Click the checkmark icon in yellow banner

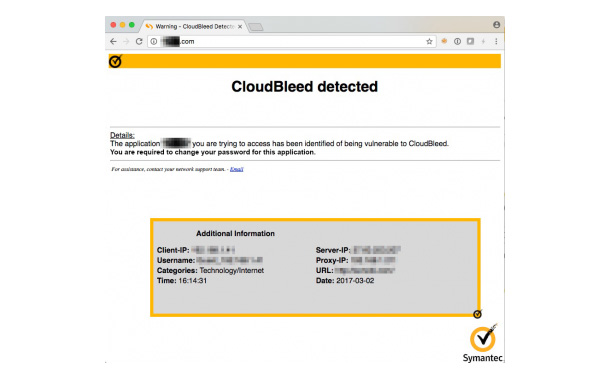116,61
